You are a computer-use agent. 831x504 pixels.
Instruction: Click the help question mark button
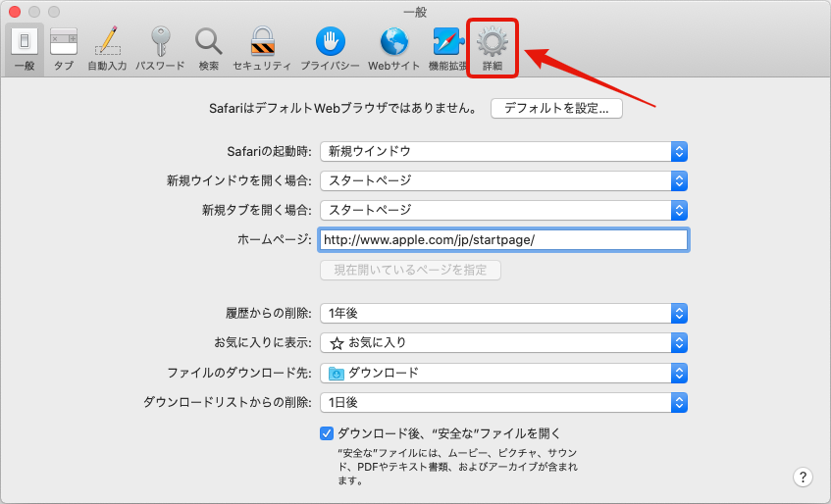(803, 477)
